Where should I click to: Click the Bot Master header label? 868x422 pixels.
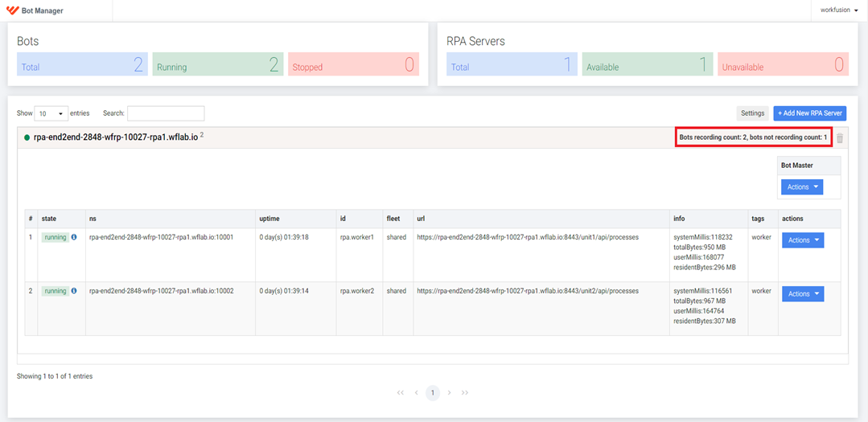[796, 166]
